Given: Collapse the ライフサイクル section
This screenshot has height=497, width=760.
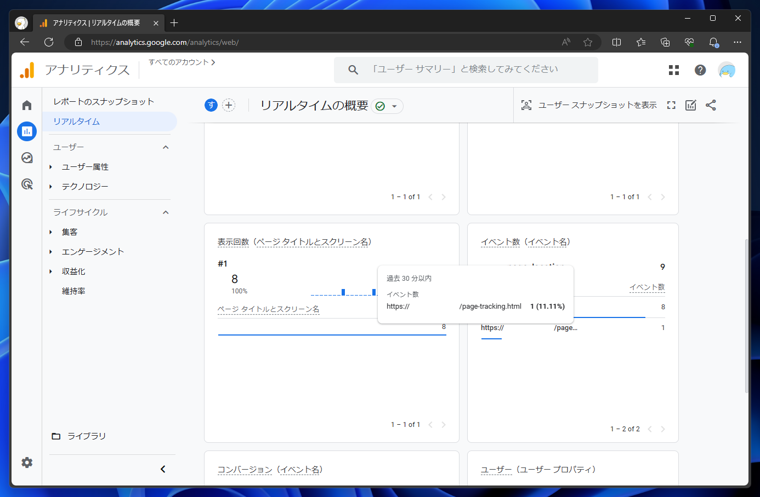Looking at the screenshot, I should pyautogui.click(x=166, y=212).
